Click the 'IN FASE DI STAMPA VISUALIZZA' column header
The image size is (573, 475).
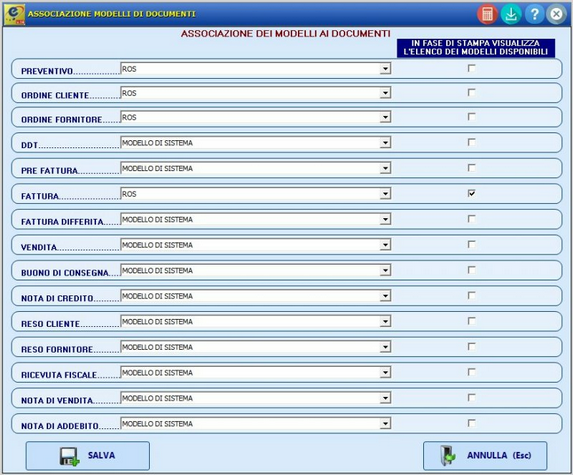click(x=476, y=48)
